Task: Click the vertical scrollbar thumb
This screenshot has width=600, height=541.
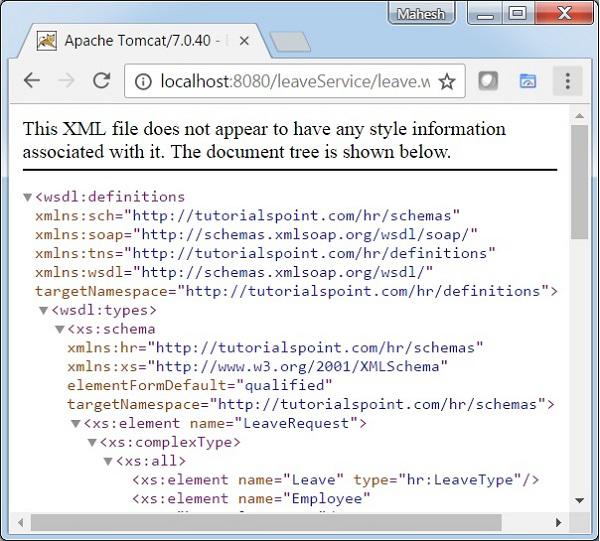Action: (x=579, y=182)
